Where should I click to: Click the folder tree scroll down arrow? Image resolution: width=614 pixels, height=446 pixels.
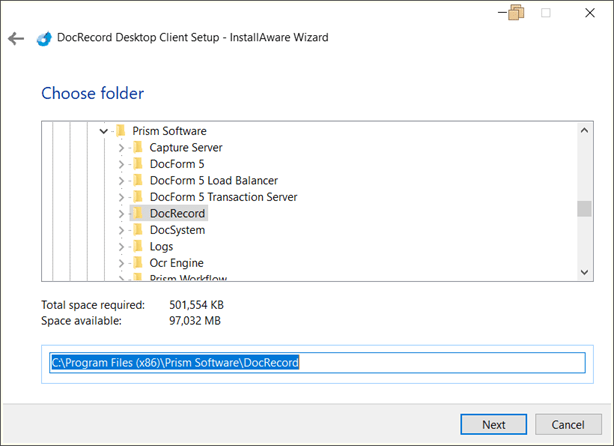point(584,272)
